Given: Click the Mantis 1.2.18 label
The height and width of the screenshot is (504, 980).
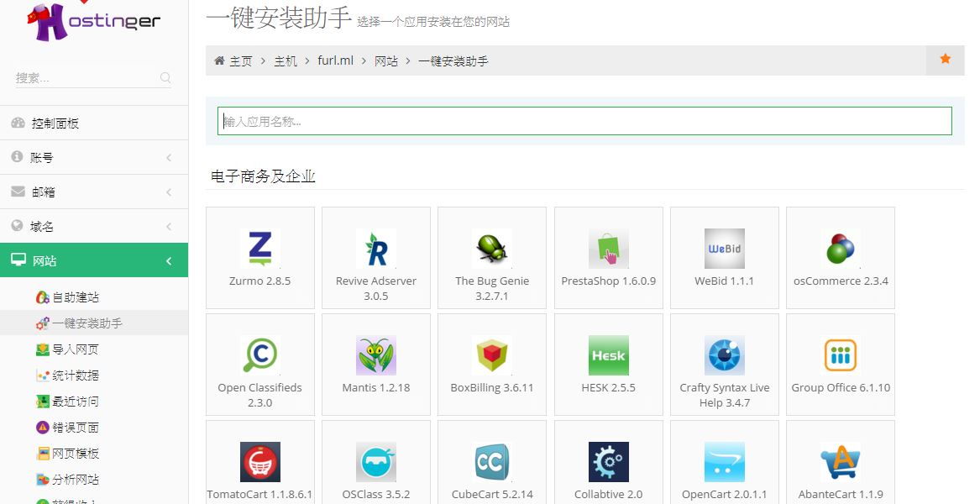Looking at the screenshot, I should (x=376, y=388).
